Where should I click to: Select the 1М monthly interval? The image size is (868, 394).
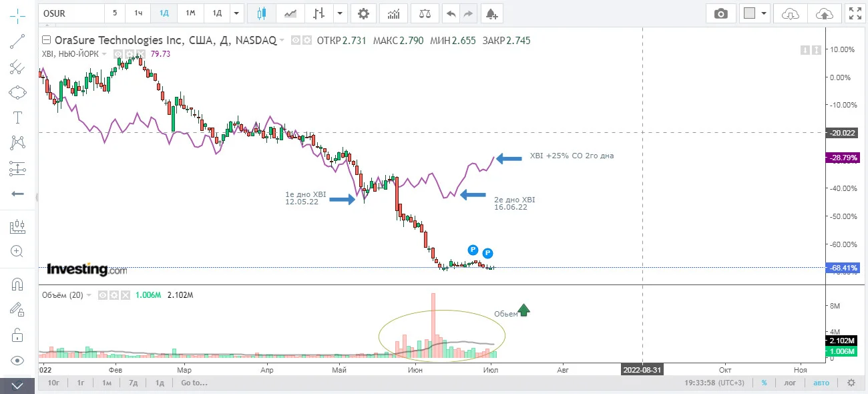point(190,13)
